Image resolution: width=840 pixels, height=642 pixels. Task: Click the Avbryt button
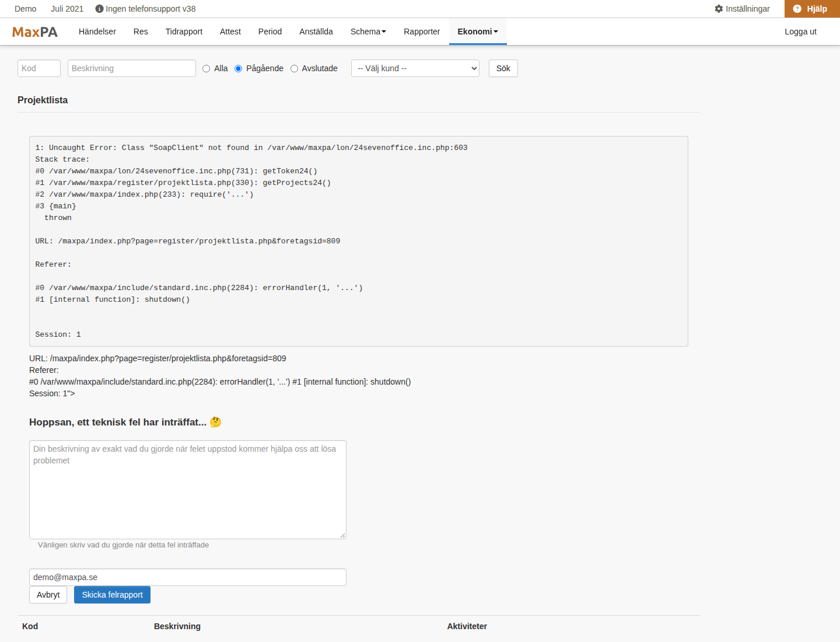click(x=48, y=595)
